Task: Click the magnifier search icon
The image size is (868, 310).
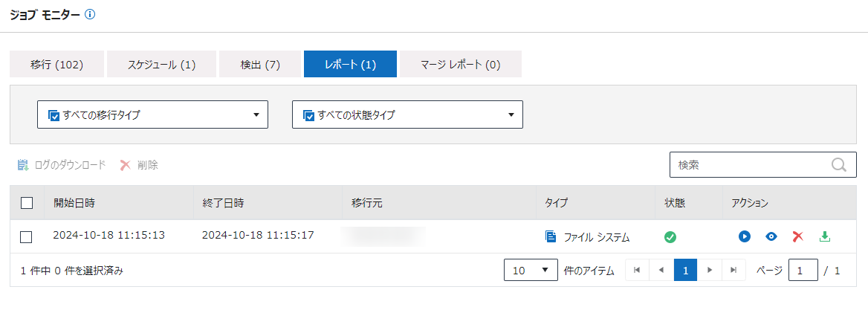Action: 839,165
